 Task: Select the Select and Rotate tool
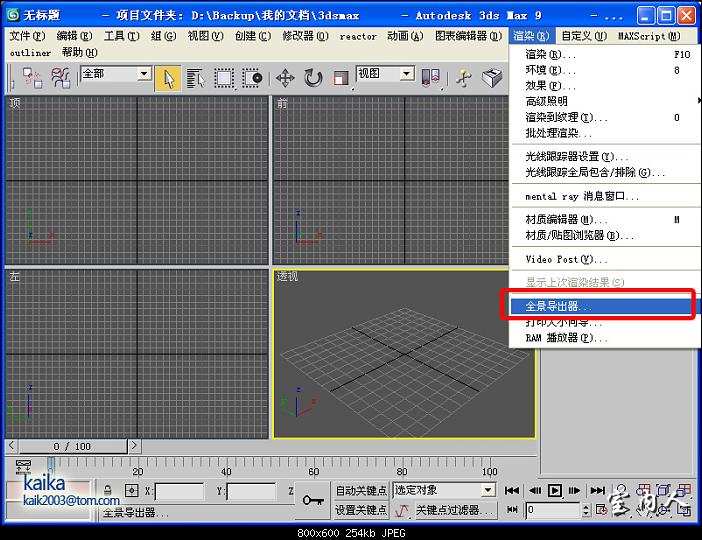pyautogui.click(x=313, y=78)
